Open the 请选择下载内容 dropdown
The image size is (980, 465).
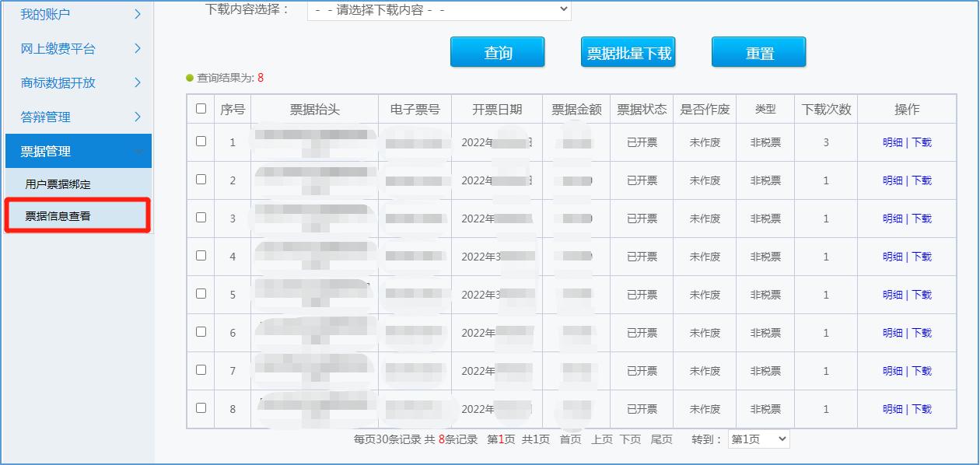tap(438, 10)
